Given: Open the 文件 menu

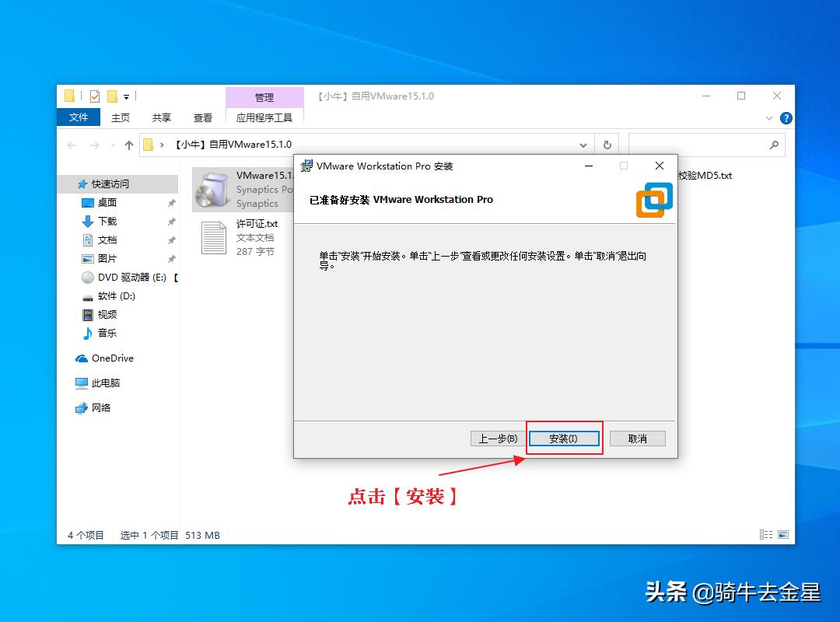Looking at the screenshot, I should (78, 117).
